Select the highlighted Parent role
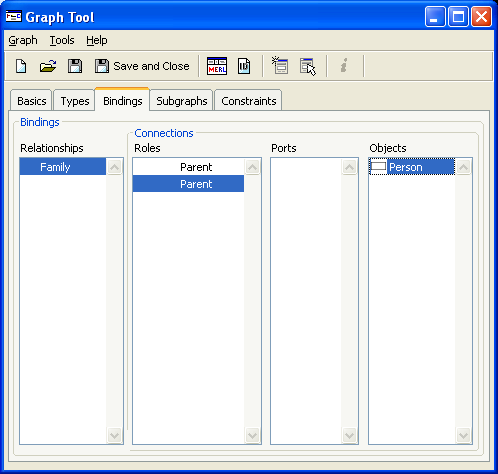498x474 pixels. (x=188, y=184)
